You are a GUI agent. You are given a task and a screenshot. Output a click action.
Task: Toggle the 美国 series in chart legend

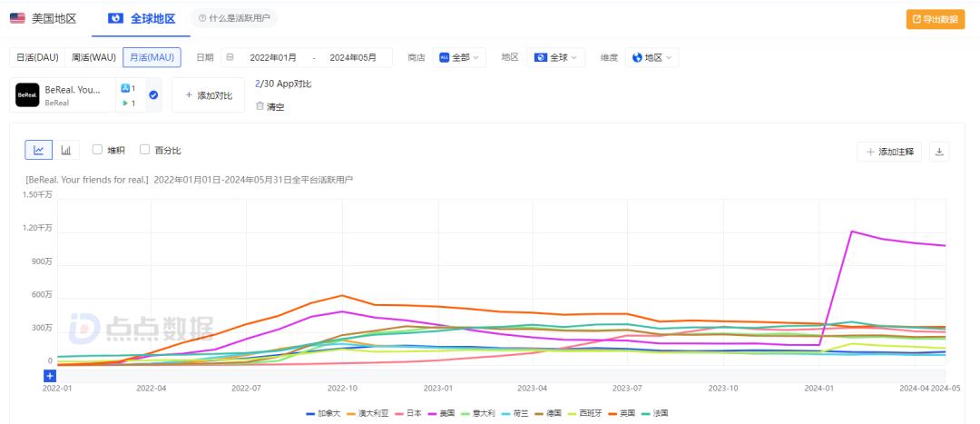tap(445, 413)
